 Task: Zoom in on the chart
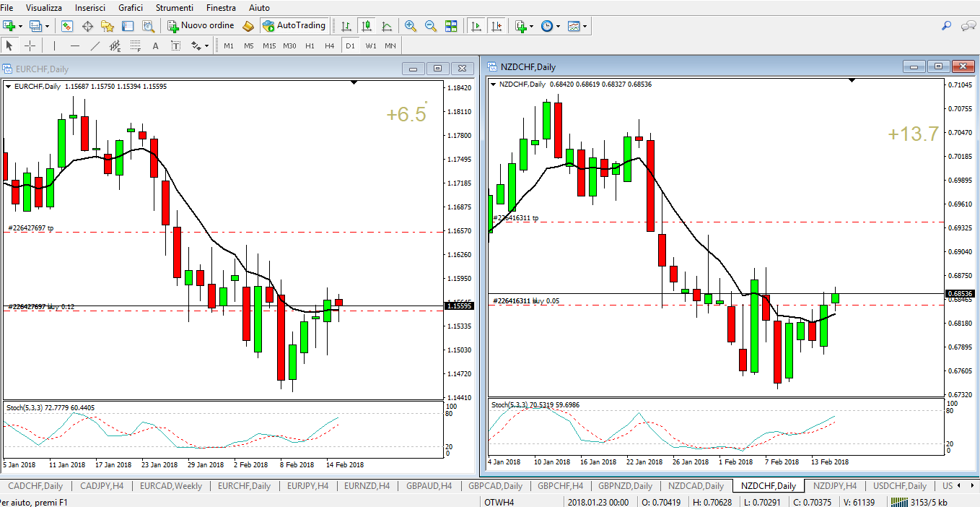click(411, 26)
